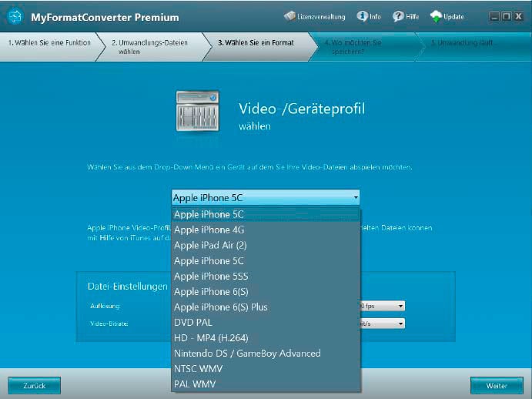Open the fps frame rate dropdown
This screenshot has height=399, width=532.
coord(383,306)
